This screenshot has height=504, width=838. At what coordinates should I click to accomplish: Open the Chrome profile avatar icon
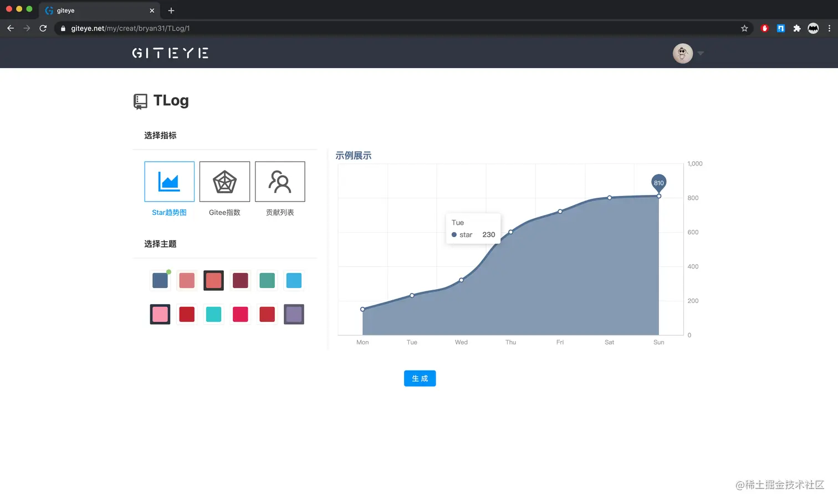click(813, 28)
